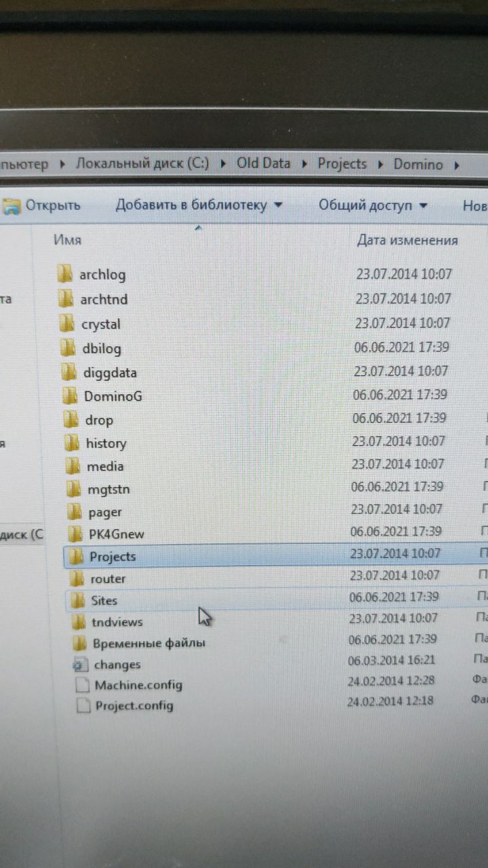
Task: Select the drop folder name
Action: [x=99, y=420]
